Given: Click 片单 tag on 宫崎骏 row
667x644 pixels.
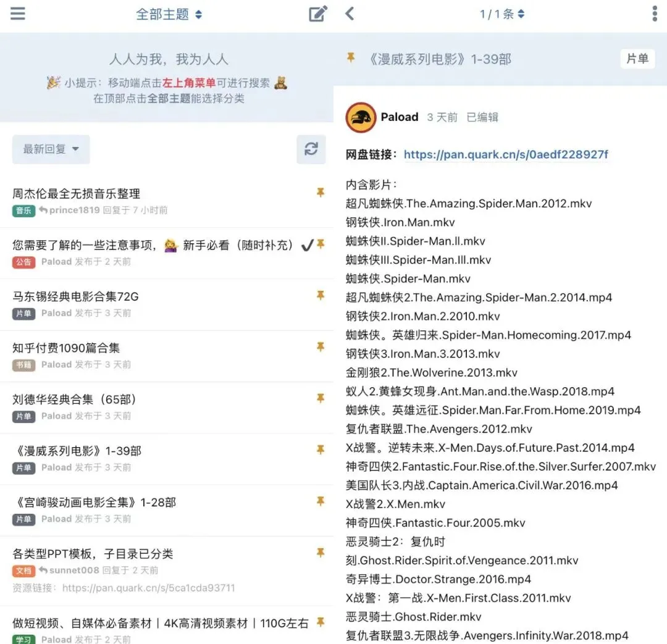Looking at the screenshot, I should pyautogui.click(x=24, y=519).
